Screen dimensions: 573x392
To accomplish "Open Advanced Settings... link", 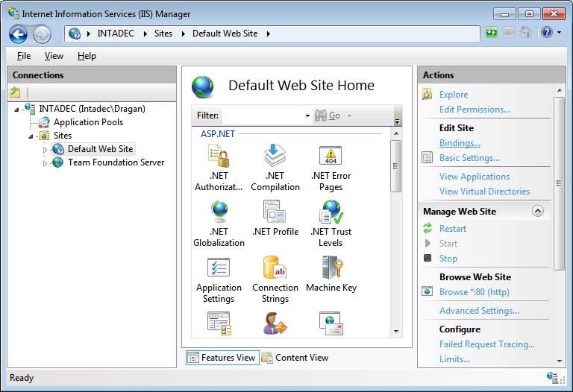I will [x=479, y=311].
